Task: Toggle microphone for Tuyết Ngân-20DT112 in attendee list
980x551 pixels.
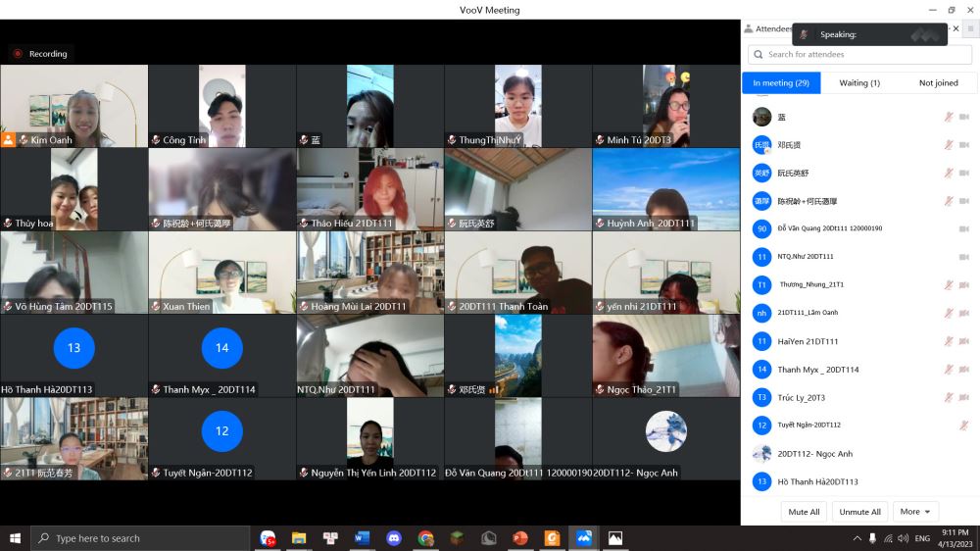Action: click(x=963, y=426)
